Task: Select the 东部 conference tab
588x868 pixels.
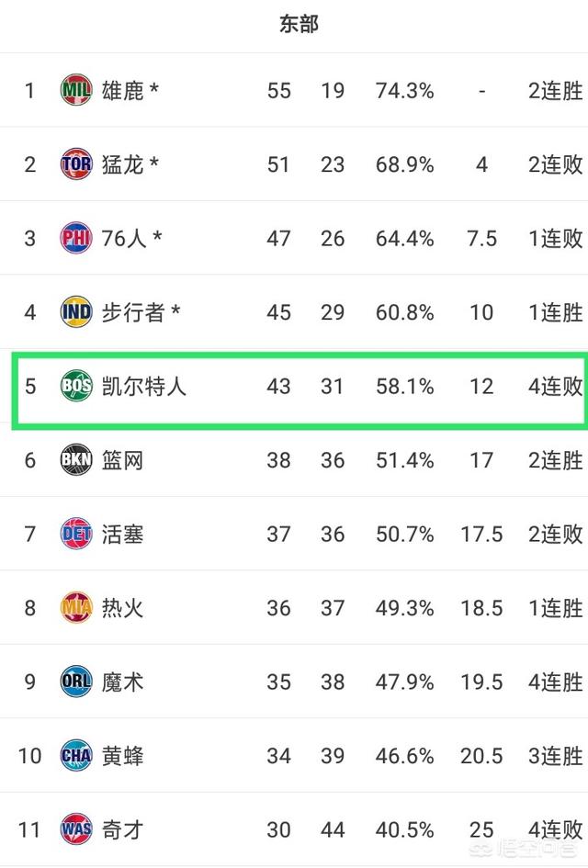Action: (x=299, y=24)
